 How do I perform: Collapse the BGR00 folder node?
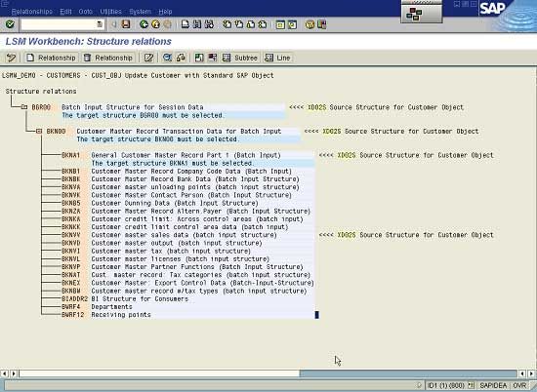[x=24, y=107]
